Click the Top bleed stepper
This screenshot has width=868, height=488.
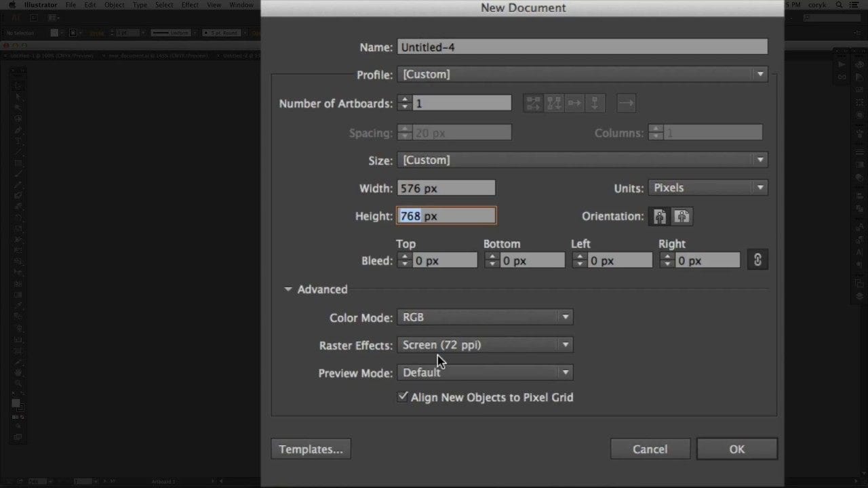405,260
